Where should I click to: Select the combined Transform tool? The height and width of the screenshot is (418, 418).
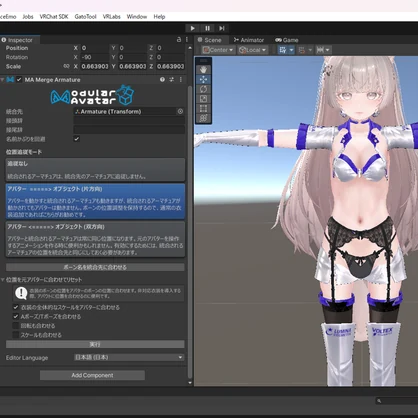click(203, 118)
